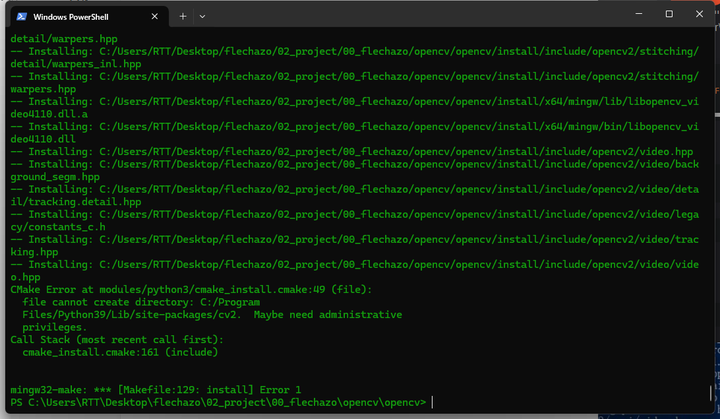This screenshot has height=419, width=720.
Task: Click the 'CMake Error at modules/python3/cmake_install.cmake:49' line
Action: [191, 289]
